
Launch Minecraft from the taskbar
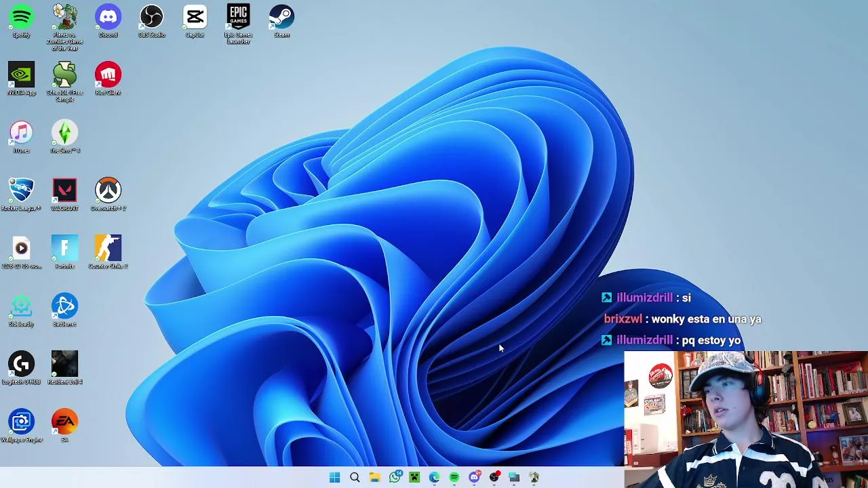[414, 477]
